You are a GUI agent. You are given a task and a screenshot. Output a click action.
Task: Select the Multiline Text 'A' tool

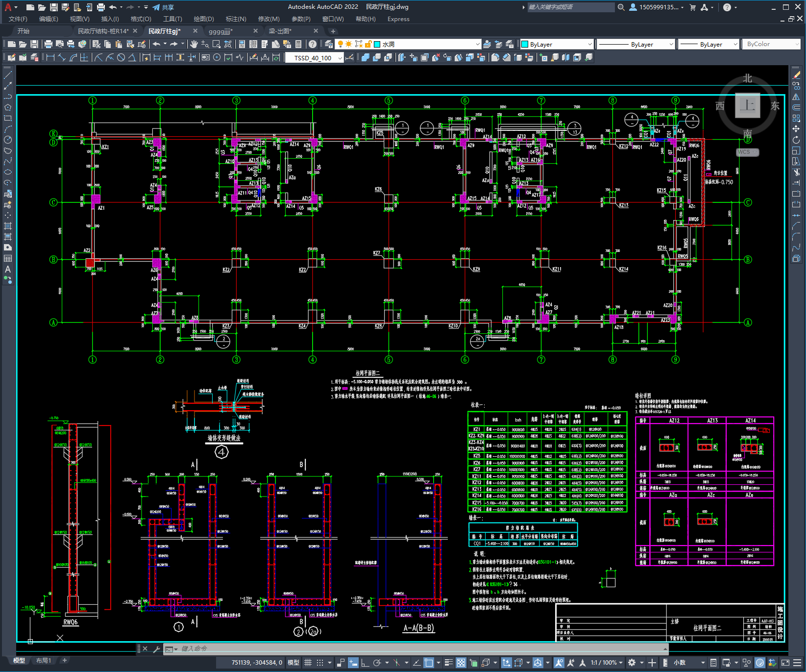click(x=8, y=269)
